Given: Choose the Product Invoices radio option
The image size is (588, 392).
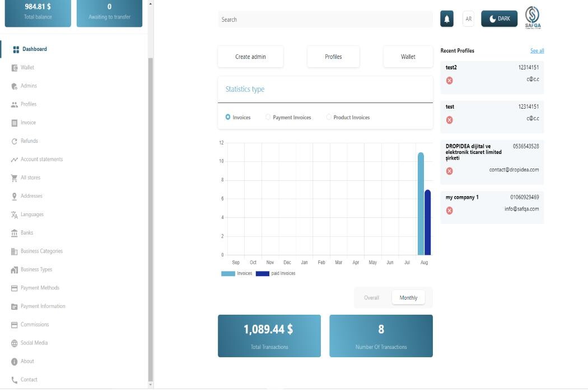Looking at the screenshot, I should (x=329, y=117).
